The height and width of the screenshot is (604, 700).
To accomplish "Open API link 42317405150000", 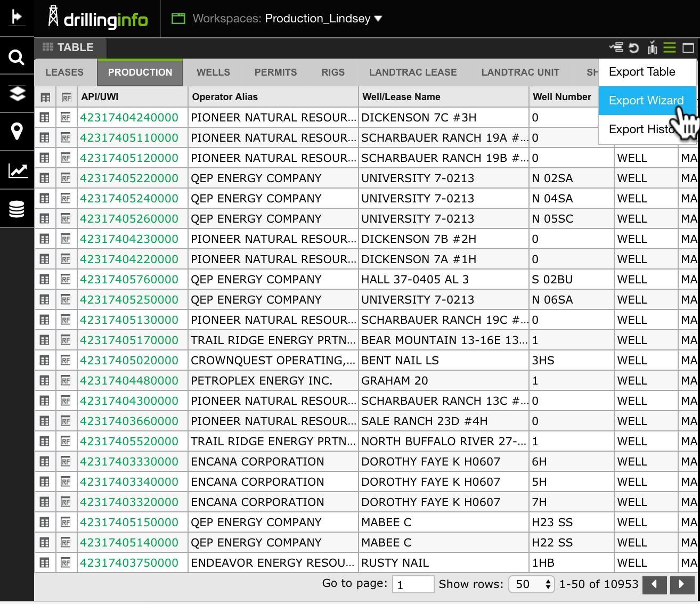I will coord(129,523).
